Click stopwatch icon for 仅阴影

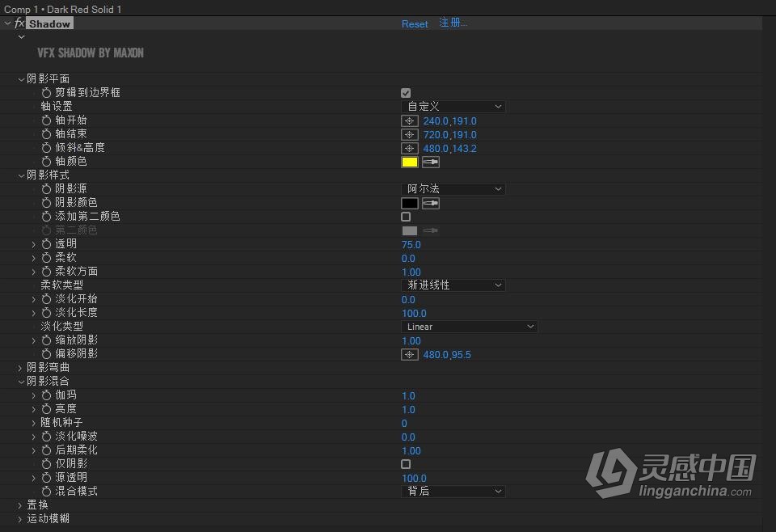[46, 464]
